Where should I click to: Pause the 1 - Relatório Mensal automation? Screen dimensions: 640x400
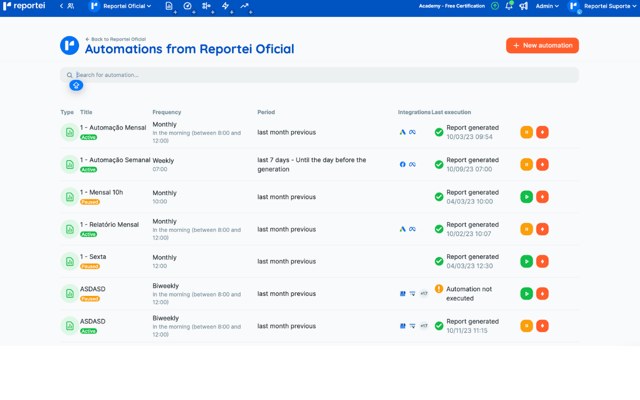(527, 229)
